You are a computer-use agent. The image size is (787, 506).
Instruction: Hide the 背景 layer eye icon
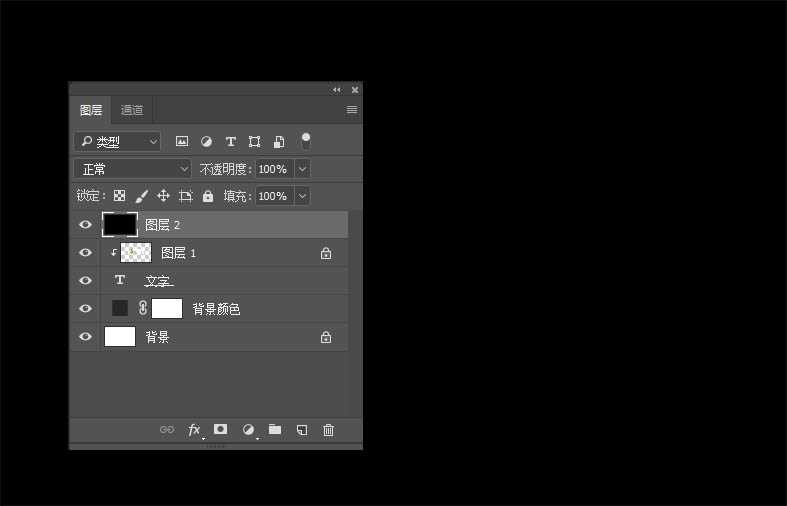click(85, 337)
